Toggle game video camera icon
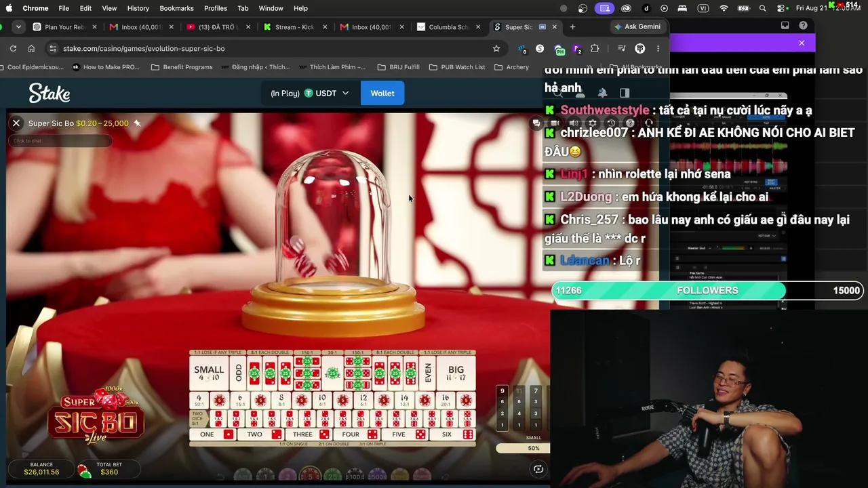868x488 pixels. (x=555, y=123)
